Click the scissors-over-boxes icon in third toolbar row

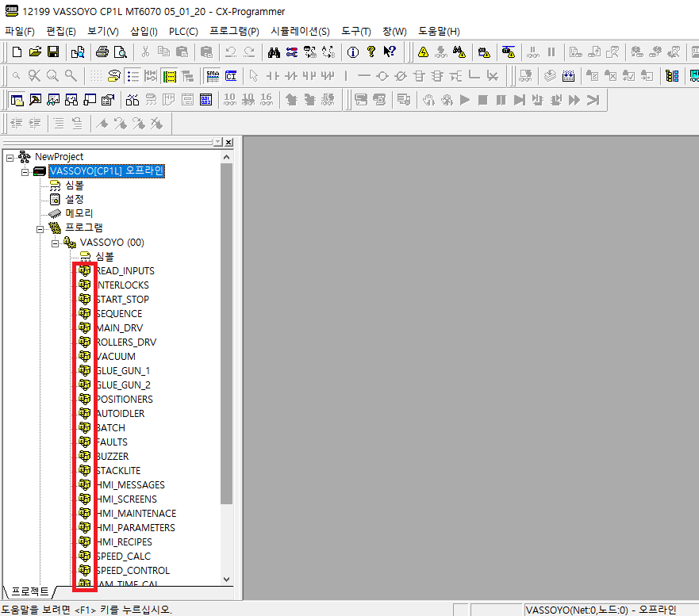pyautogui.click(x=132, y=100)
